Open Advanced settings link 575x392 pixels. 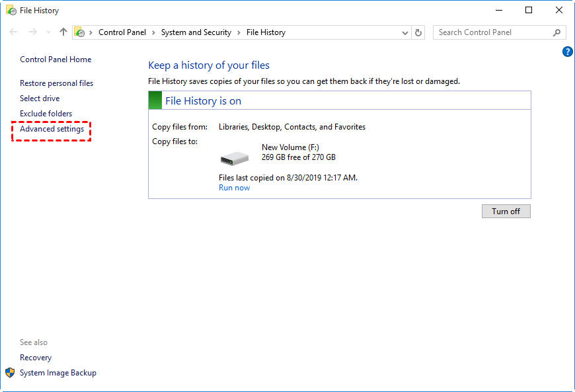[x=52, y=129]
